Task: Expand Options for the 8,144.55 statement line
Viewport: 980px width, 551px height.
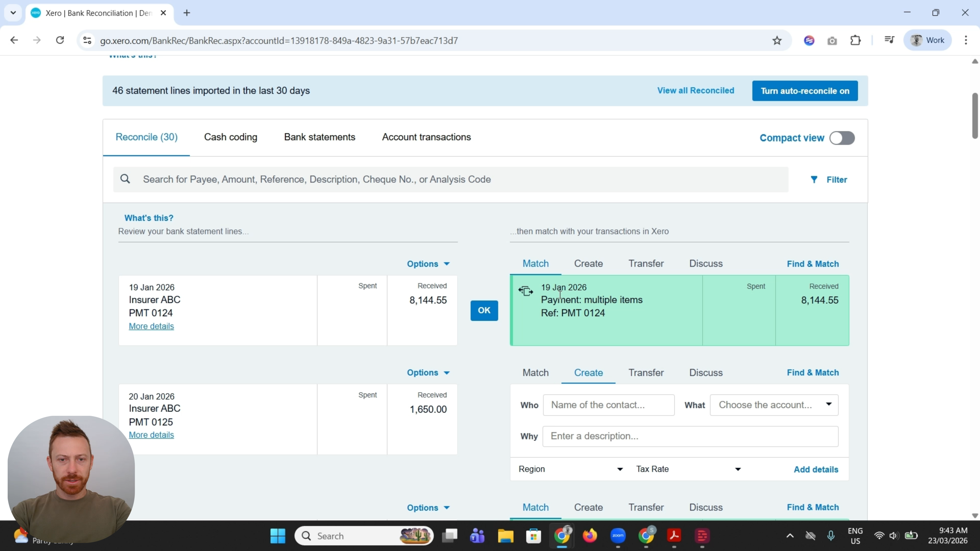Action: click(x=428, y=264)
